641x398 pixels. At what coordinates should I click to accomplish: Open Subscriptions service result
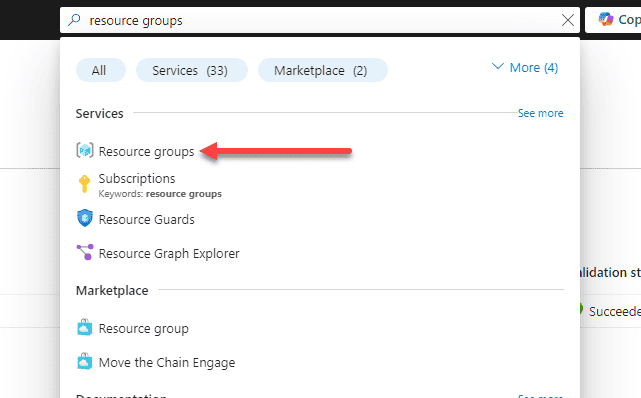click(x=137, y=179)
